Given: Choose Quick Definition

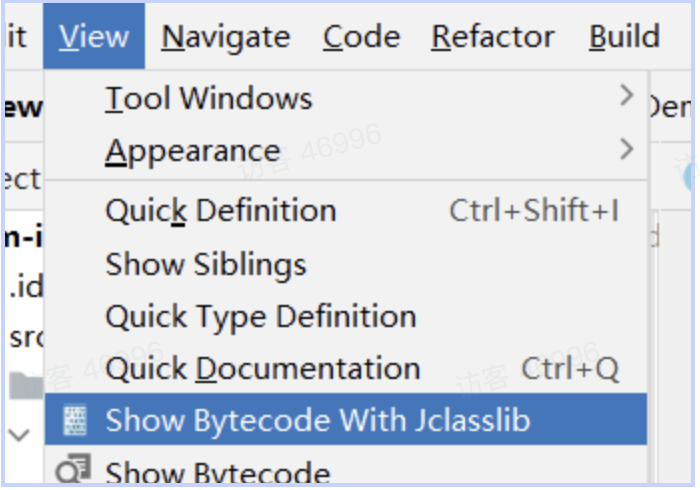Looking at the screenshot, I should [221, 211].
